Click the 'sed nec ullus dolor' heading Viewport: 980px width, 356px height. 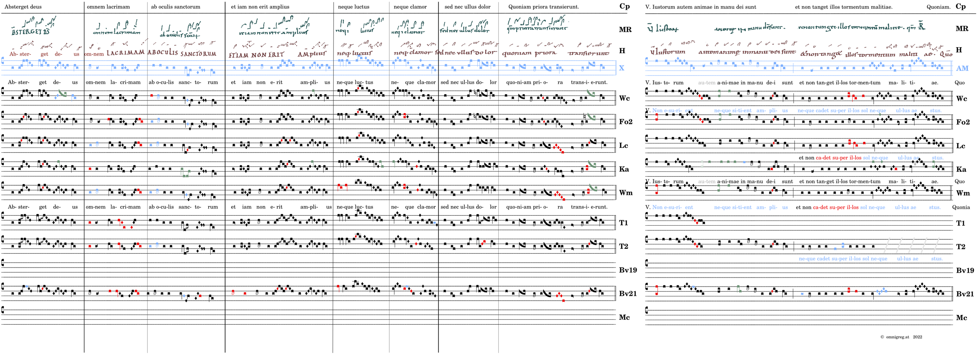467,7
